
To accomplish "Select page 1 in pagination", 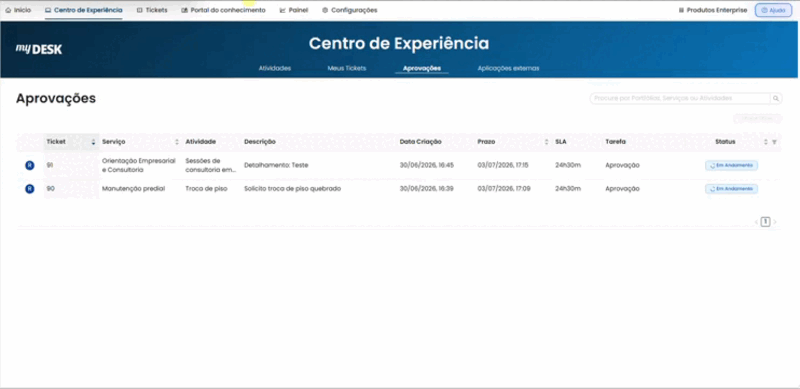I will click(765, 222).
